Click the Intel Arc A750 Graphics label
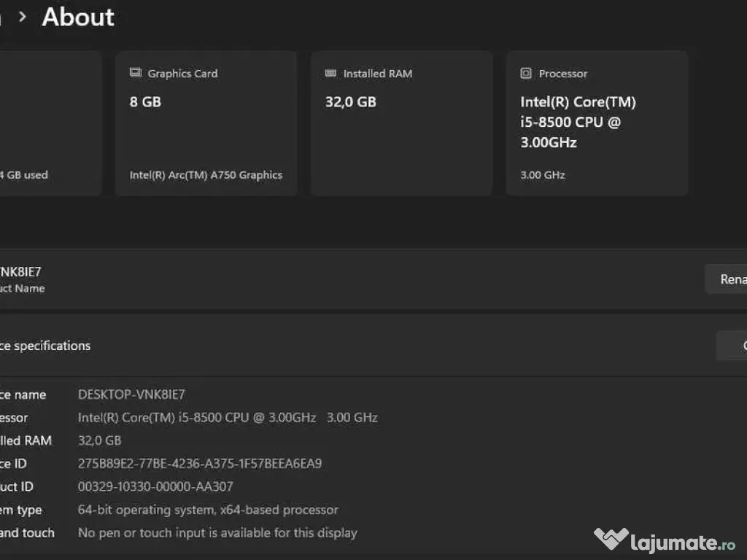 [206, 175]
